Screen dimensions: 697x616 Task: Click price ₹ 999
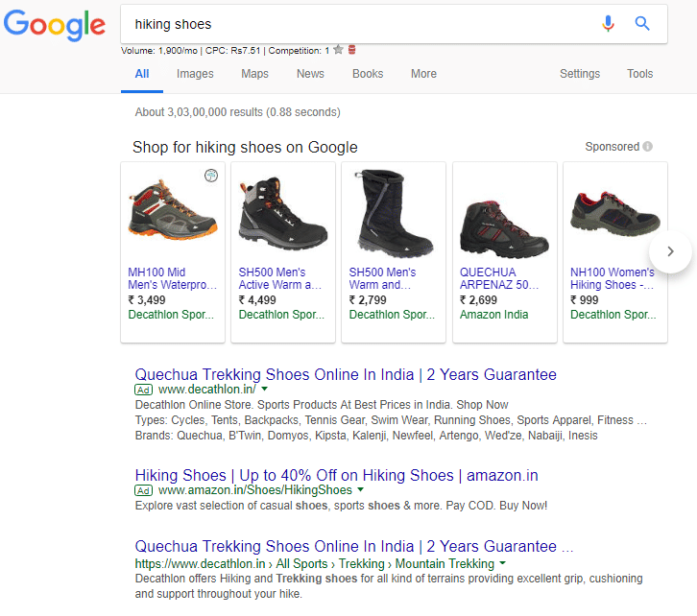click(584, 300)
